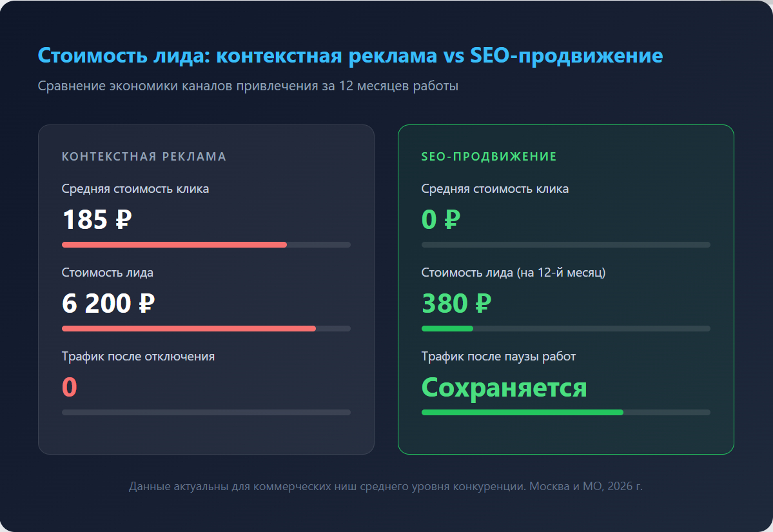The height and width of the screenshot is (532, 773).
Task: Click the green Сохраняется text
Action: point(504,388)
